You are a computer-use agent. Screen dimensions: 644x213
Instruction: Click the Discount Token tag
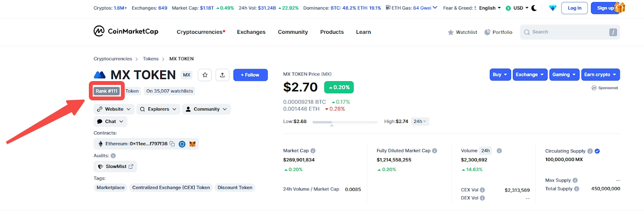235,188
